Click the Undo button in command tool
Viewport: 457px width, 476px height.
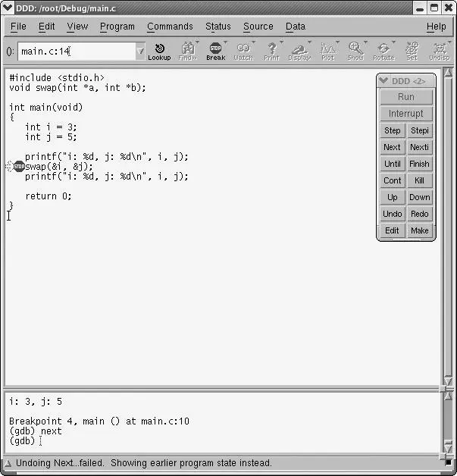pos(393,214)
